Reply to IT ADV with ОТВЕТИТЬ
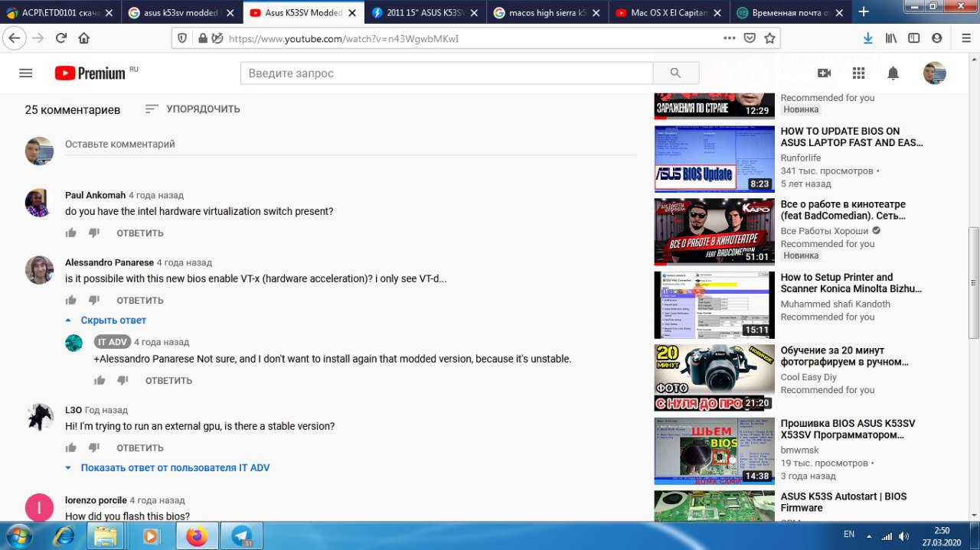This screenshot has width=980, height=550. pyautogui.click(x=168, y=381)
